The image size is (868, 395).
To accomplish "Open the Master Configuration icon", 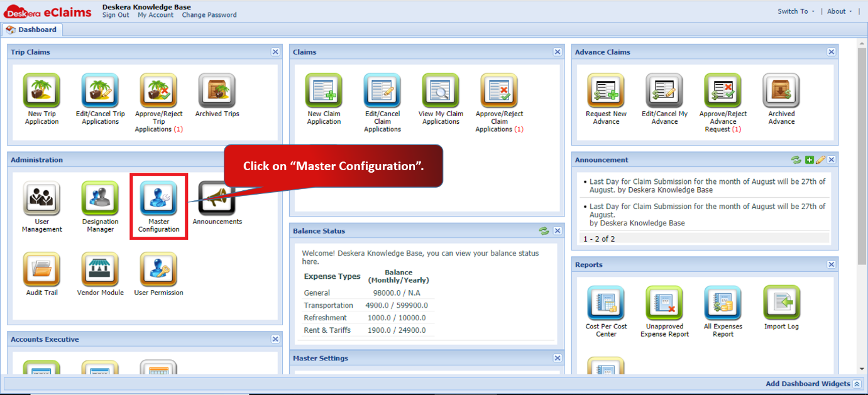I will point(158,198).
